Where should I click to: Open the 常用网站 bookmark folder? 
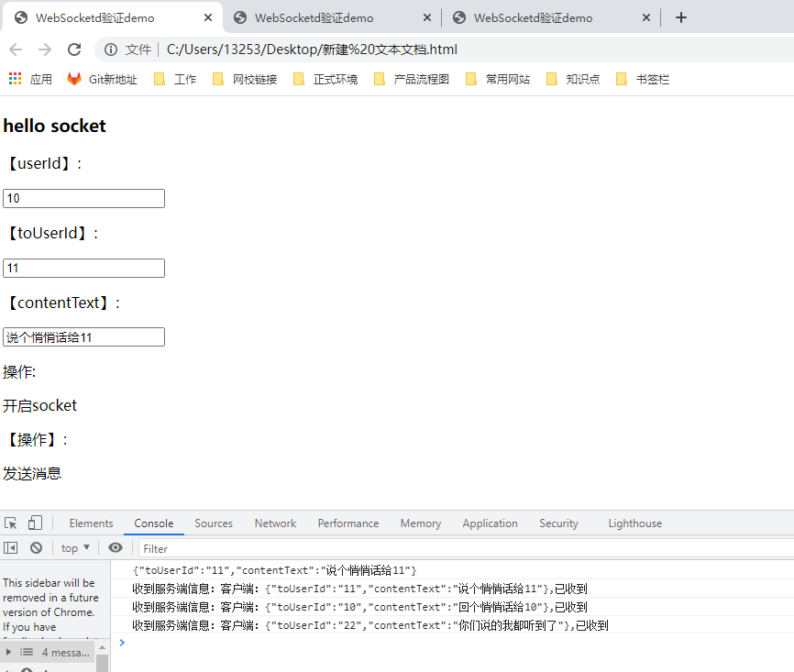(x=498, y=79)
